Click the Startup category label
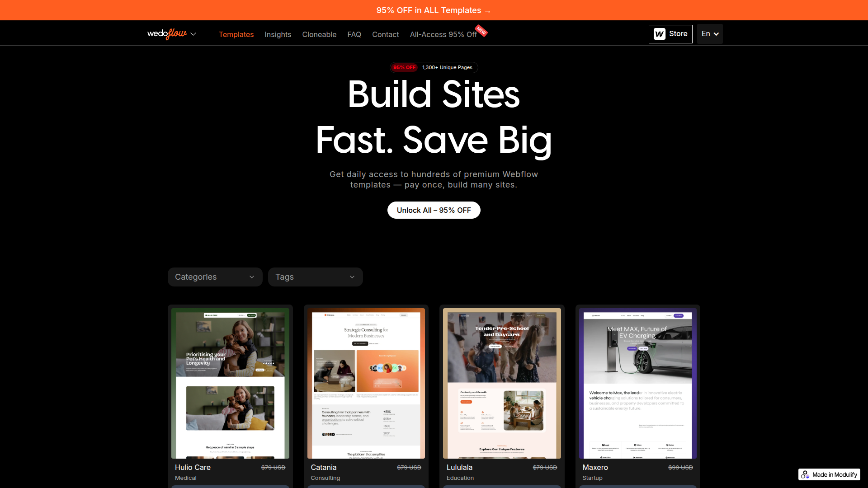 pos(592,478)
